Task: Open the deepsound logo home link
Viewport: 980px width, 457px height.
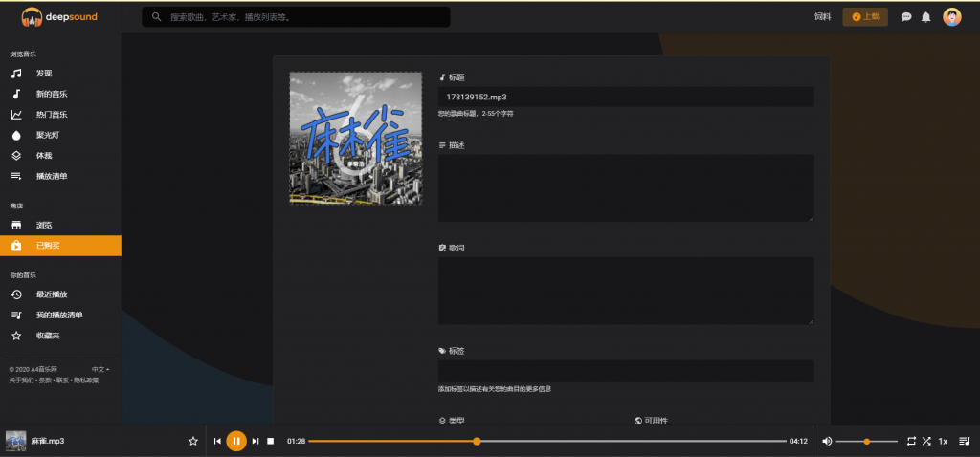Action: click(x=59, y=17)
